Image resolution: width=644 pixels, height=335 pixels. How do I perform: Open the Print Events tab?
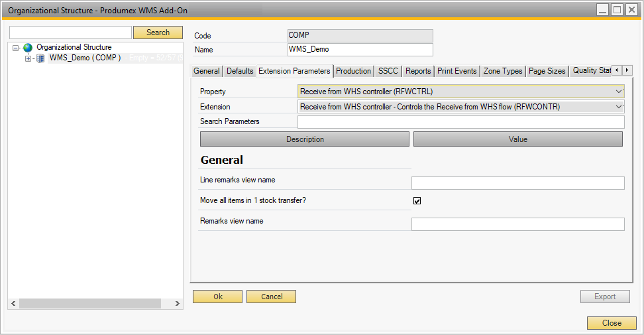click(456, 71)
